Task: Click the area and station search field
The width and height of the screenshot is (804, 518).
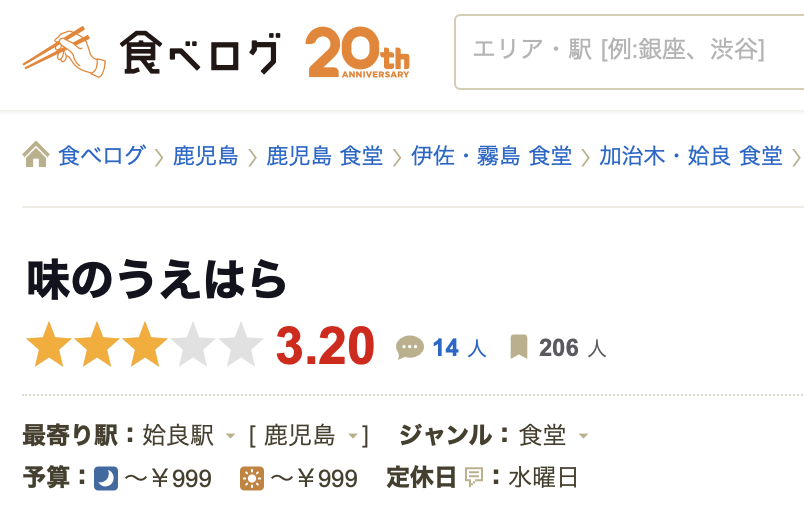Action: coord(629,52)
